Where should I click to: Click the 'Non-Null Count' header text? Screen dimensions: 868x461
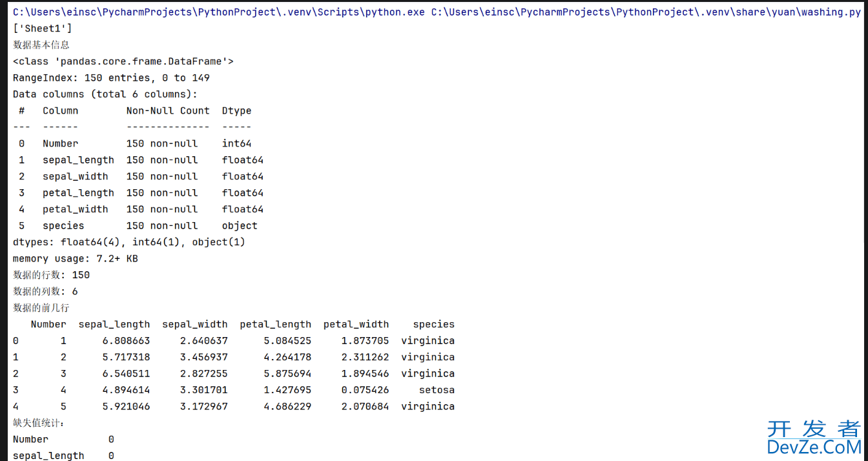[x=168, y=110]
